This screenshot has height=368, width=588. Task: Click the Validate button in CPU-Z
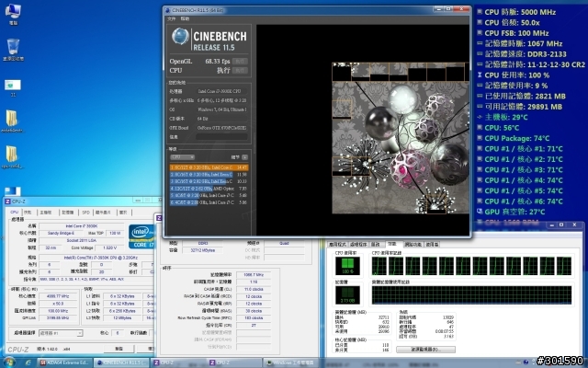coord(119,349)
